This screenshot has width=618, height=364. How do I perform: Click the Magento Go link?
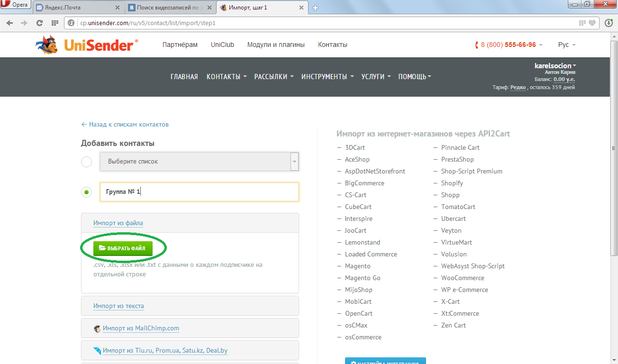(x=363, y=278)
